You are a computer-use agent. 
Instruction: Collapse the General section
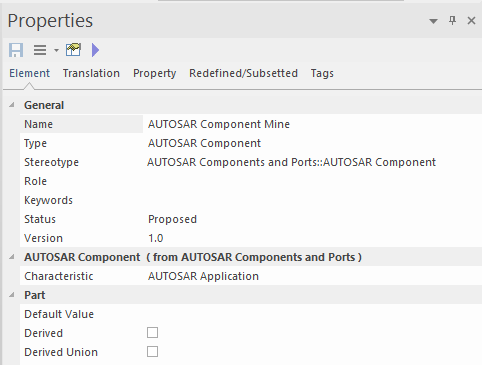click(12, 105)
